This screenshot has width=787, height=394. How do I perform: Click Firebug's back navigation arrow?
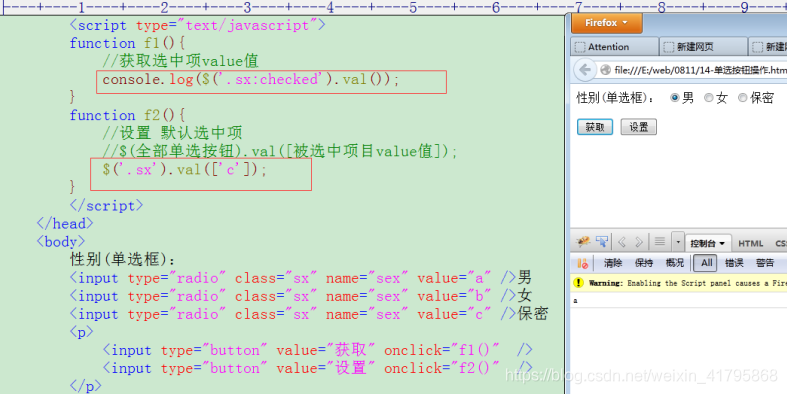tap(622, 242)
